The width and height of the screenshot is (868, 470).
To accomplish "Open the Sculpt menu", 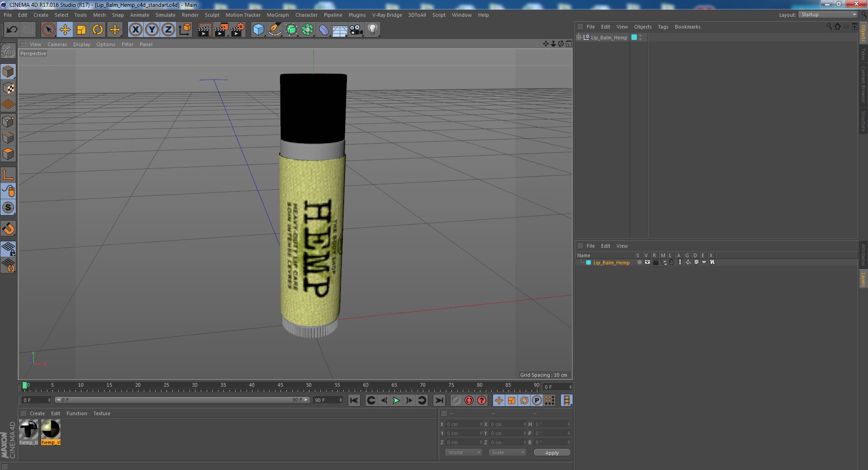I will (212, 15).
